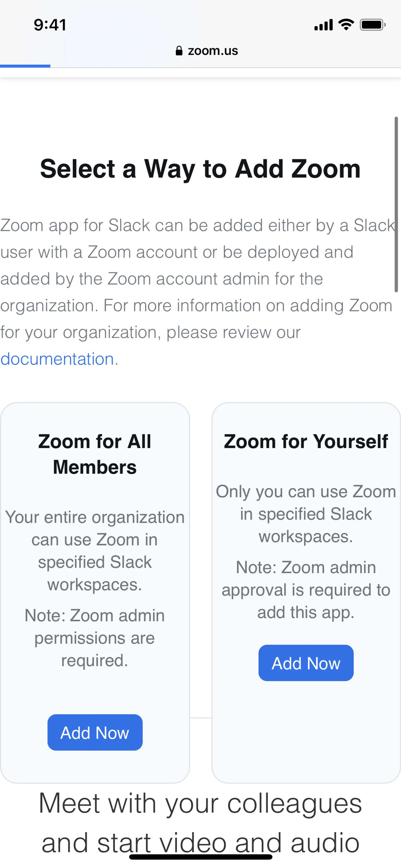Tap the battery indicator icon
401x868 pixels.
point(372,25)
